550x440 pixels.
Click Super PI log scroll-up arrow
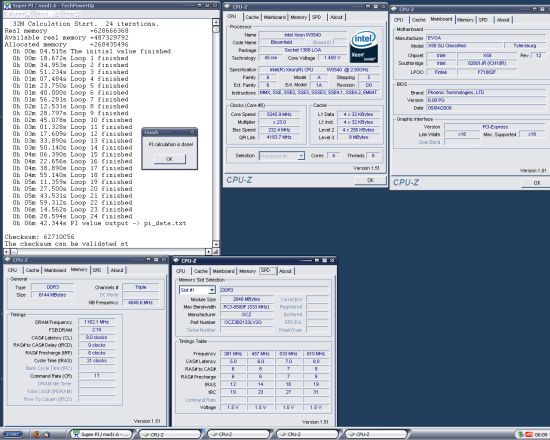[x=216, y=22]
